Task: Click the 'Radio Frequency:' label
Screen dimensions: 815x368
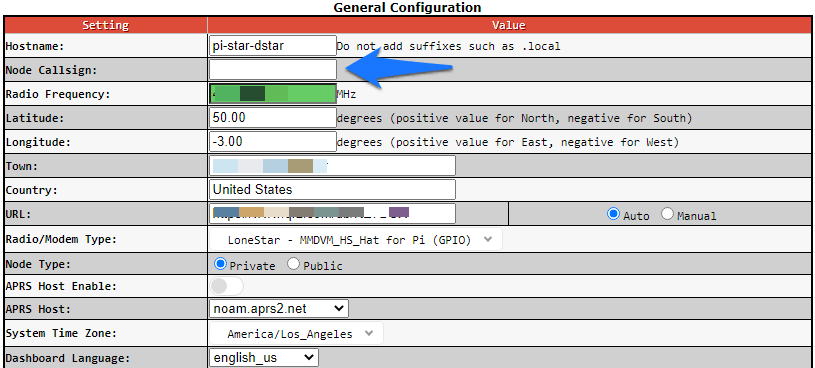Action: pos(58,94)
